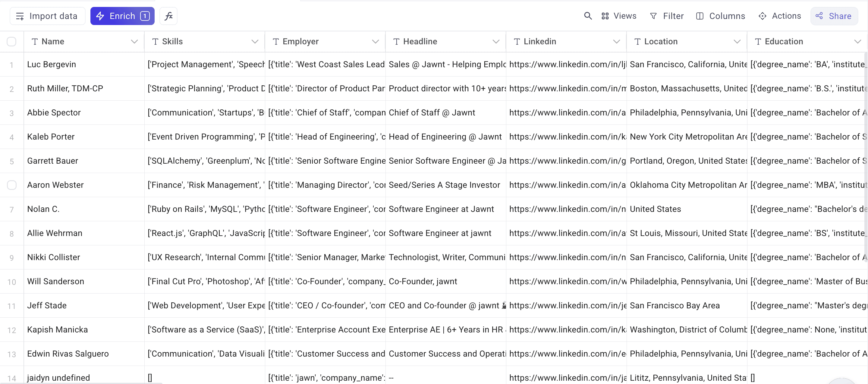Click the Enrich lightning button
868x384 pixels.
click(122, 16)
